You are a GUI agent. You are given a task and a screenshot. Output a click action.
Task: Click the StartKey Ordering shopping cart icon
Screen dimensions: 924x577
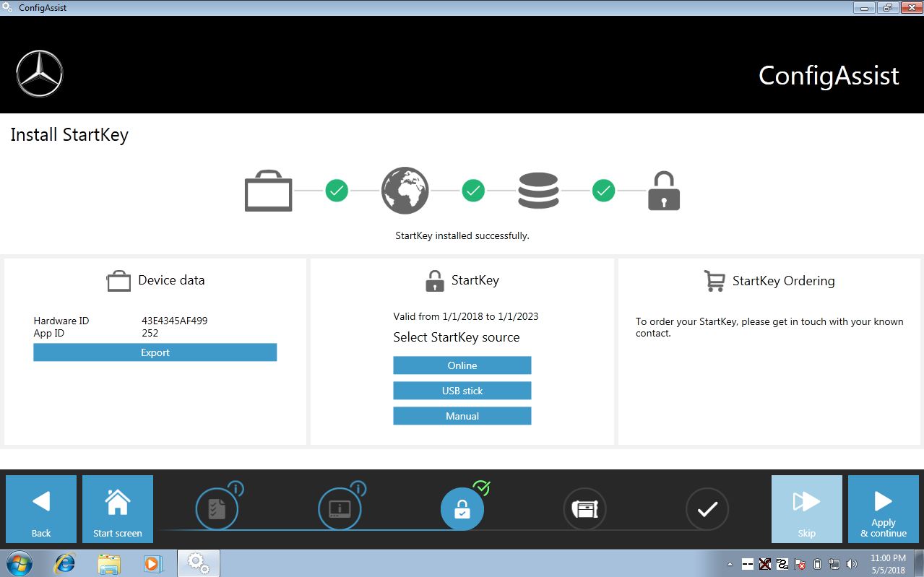(x=714, y=281)
